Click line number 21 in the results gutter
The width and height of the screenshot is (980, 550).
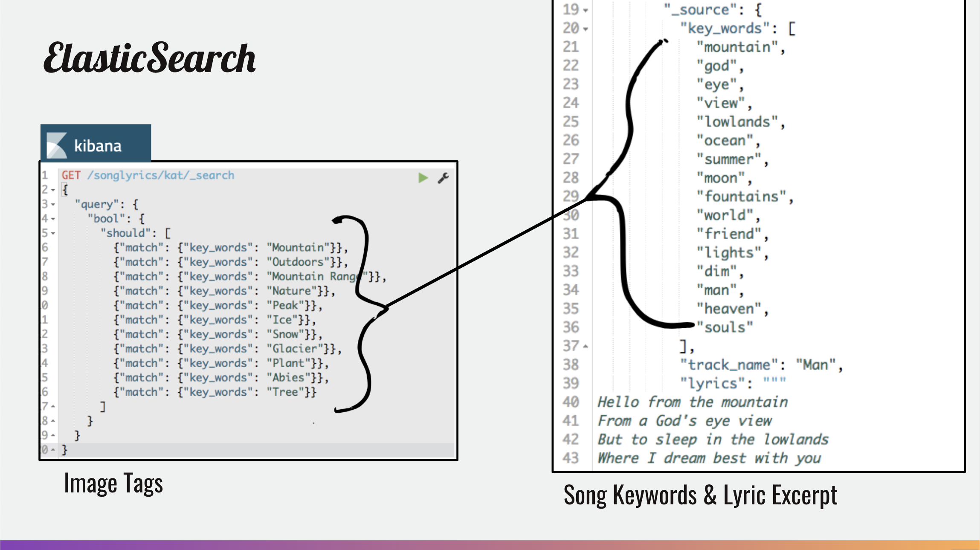pos(571,47)
